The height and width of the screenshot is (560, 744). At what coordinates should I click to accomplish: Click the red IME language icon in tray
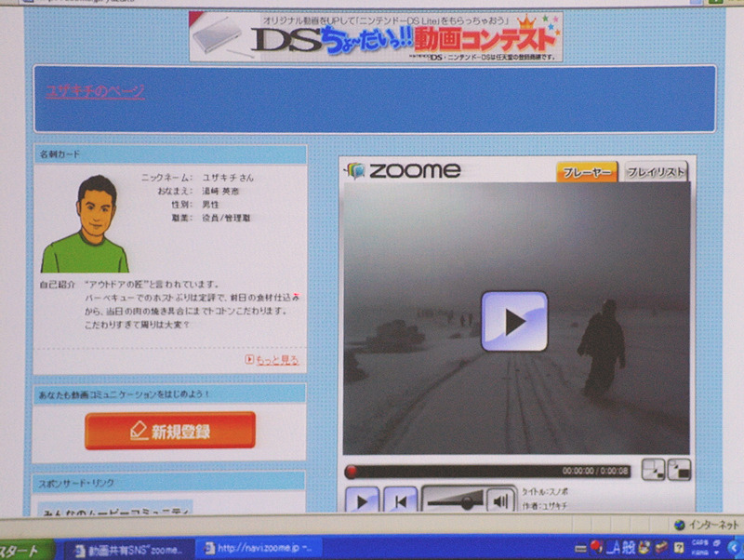tap(596, 548)
